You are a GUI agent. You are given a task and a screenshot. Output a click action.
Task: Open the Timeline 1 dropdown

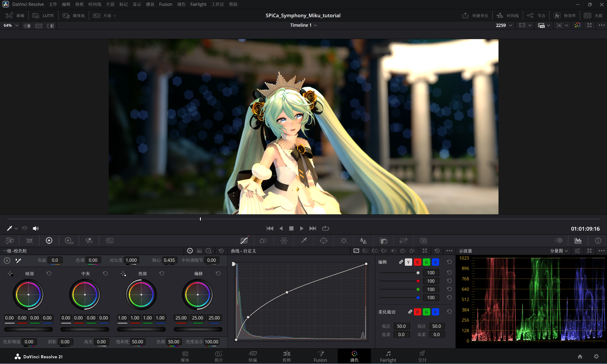coord(303,25)
